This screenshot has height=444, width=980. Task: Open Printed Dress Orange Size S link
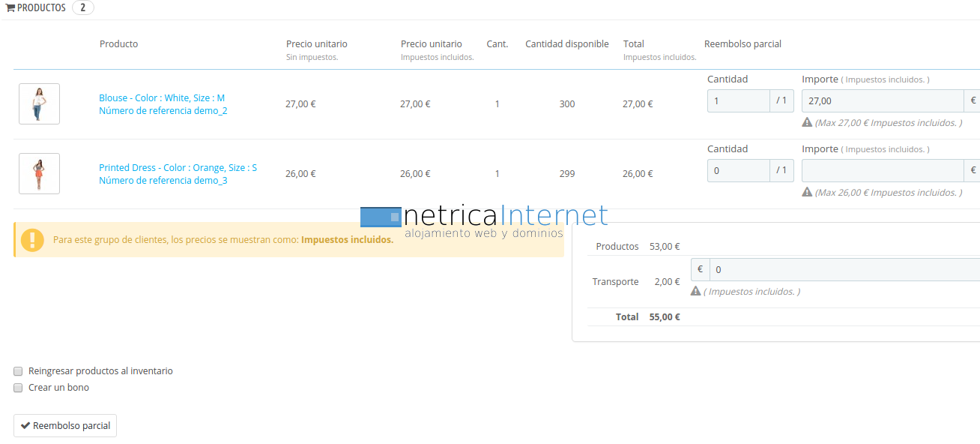pyautogui.click(x=178, y=168)
